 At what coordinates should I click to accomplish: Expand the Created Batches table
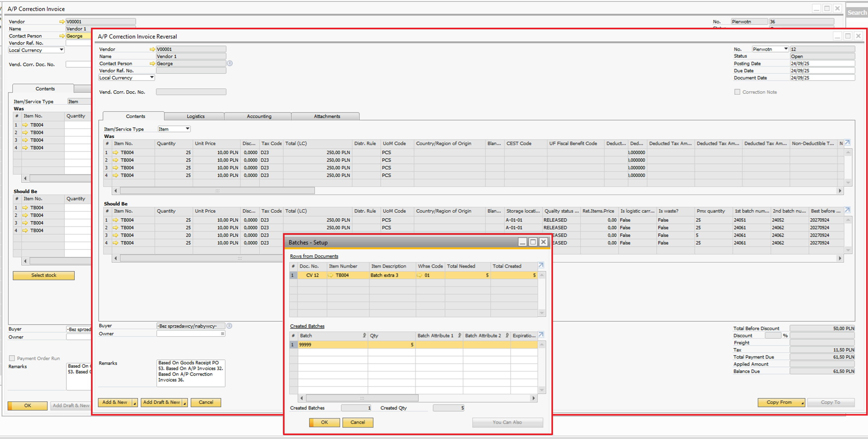(x=541, y=335)
